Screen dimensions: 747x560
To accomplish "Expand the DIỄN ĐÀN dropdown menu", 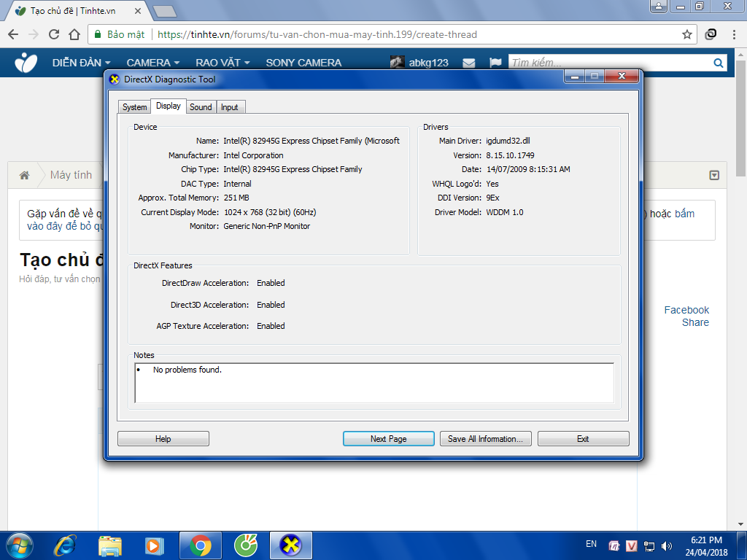I will click(x=81, y=63).
